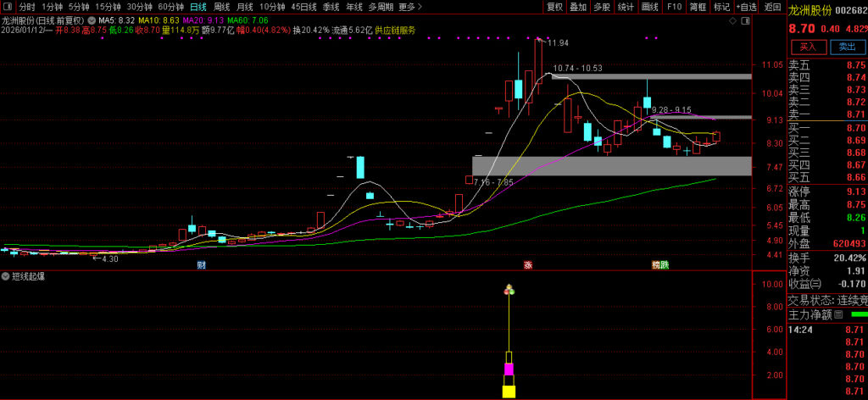Click the yellow bar in the indicator pane
This screenshot has width=868, height=400.
point(509,391)
